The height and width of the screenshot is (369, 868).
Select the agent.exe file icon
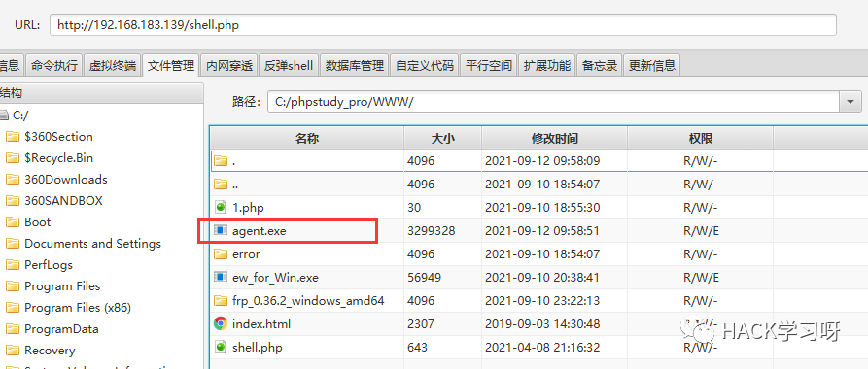pyautogui.click(x=221, y=231)
